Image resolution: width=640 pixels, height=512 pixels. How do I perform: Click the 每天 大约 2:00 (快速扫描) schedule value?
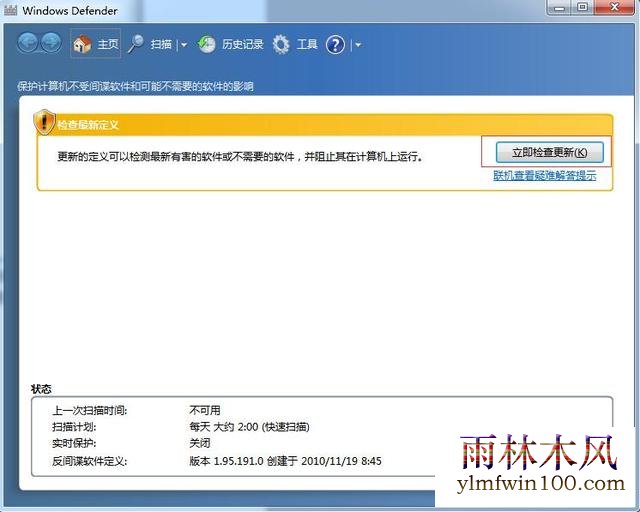[x=249, y=427]
